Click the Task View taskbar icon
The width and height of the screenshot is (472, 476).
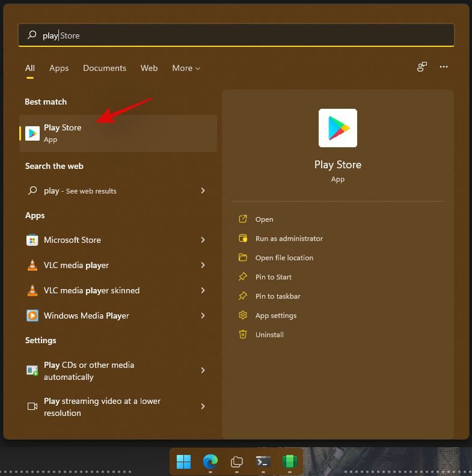click(236, 462)
